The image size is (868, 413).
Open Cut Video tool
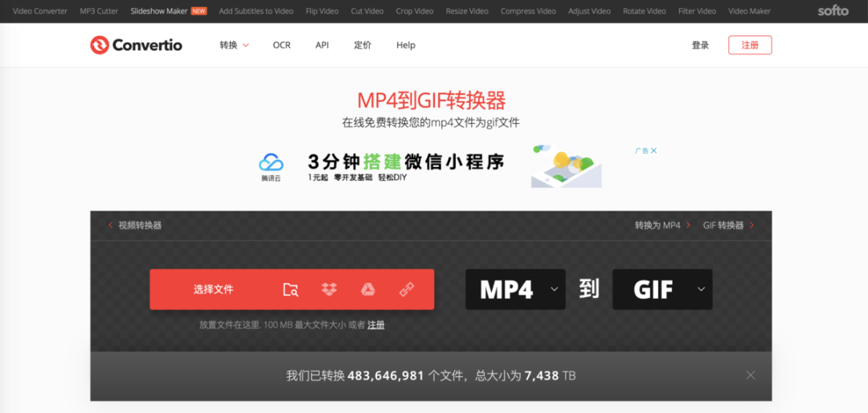tap(367, 11)
